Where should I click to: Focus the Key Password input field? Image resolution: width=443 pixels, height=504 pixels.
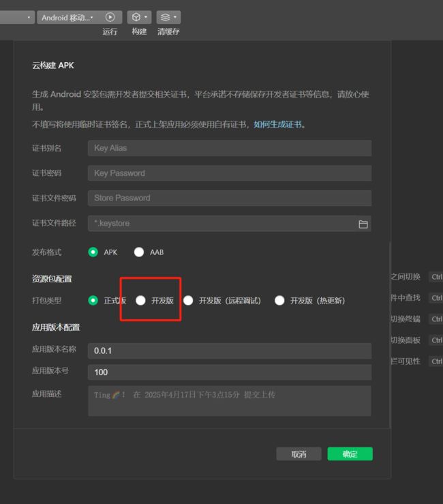click(230, 173)
